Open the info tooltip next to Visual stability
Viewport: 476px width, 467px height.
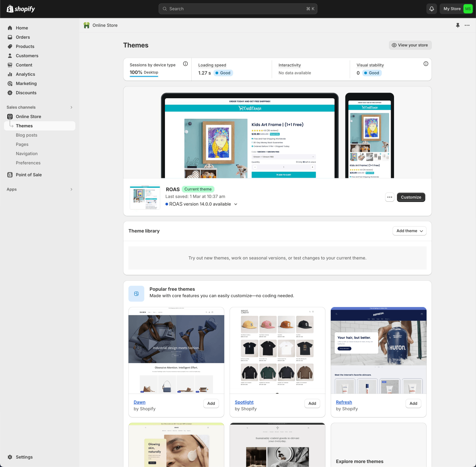click(x=426, y=64)
